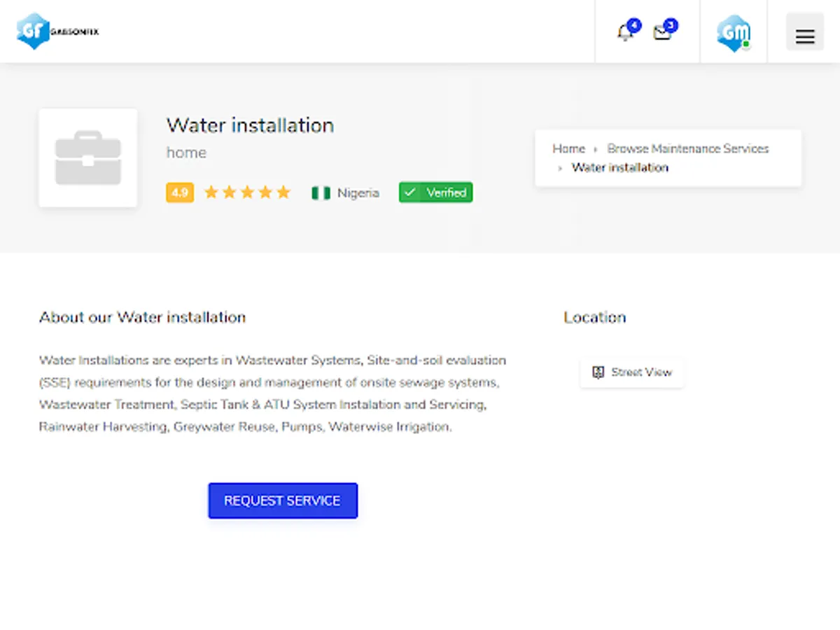Open the notifications bell icon
The image size is (840, 630).
pyautogui.click(x=625, y=32)
